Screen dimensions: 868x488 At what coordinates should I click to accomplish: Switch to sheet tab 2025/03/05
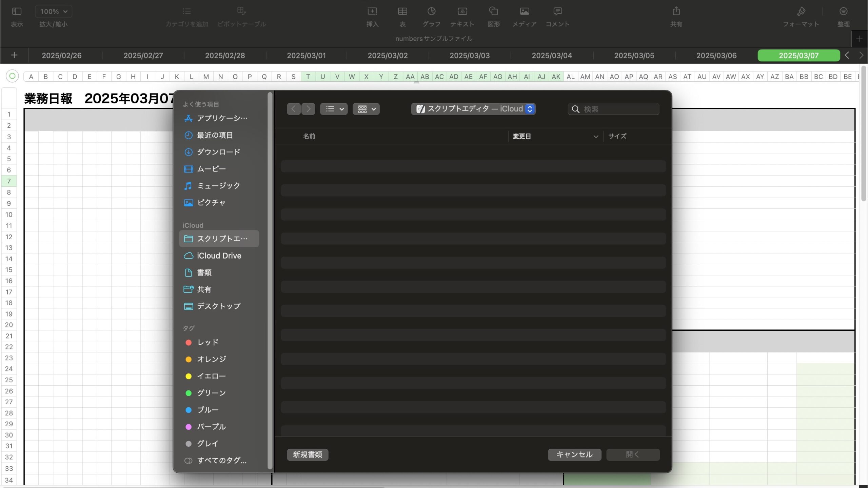[634, 56]
